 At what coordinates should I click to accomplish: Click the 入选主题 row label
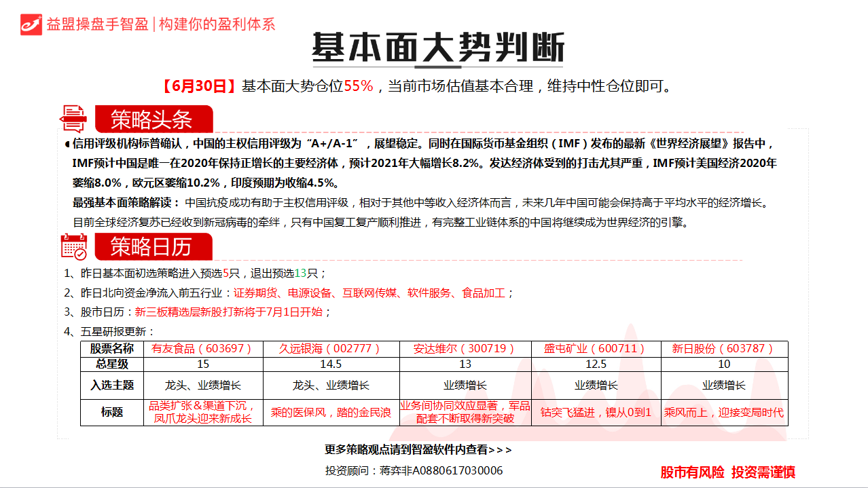[x=112, y=383]
